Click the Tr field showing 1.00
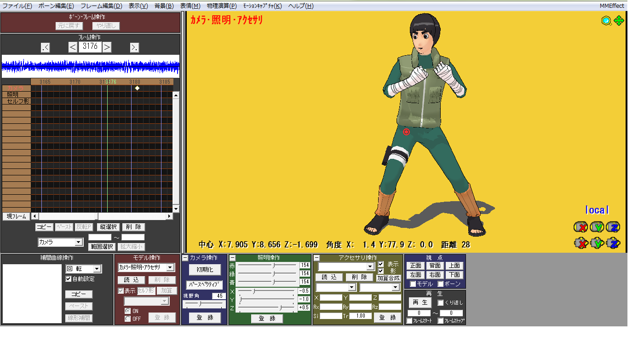The width and height of the screenshot is (644, 348). tap(360, 316)
